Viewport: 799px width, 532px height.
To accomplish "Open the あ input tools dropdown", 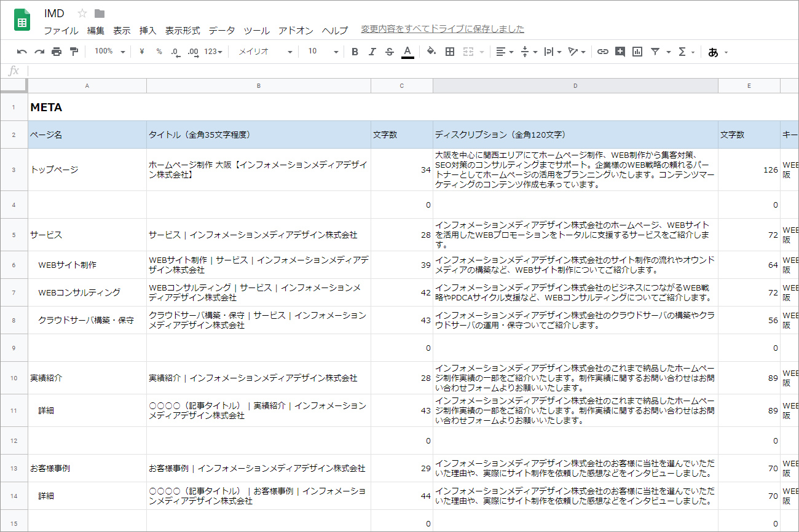I will [717, 52].
